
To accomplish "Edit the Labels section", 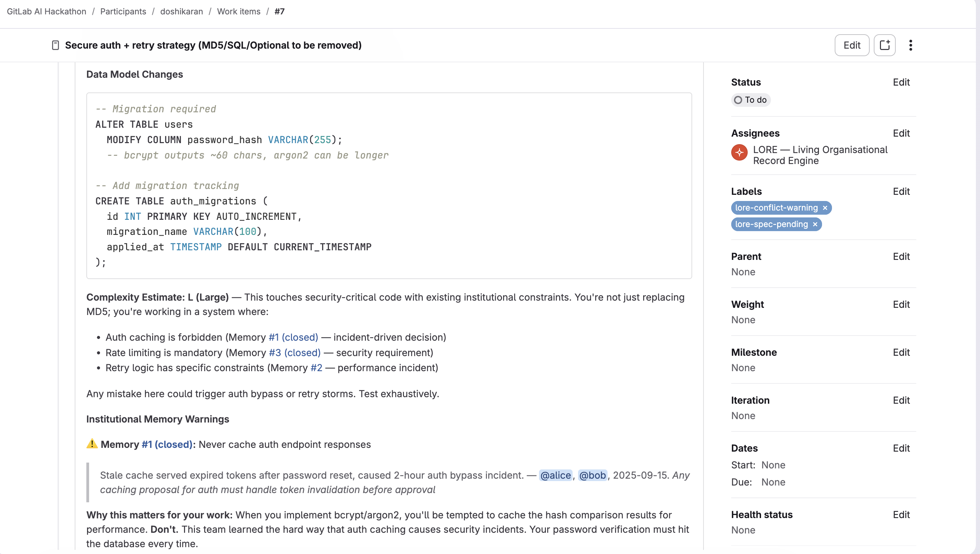I will point(901,191).
